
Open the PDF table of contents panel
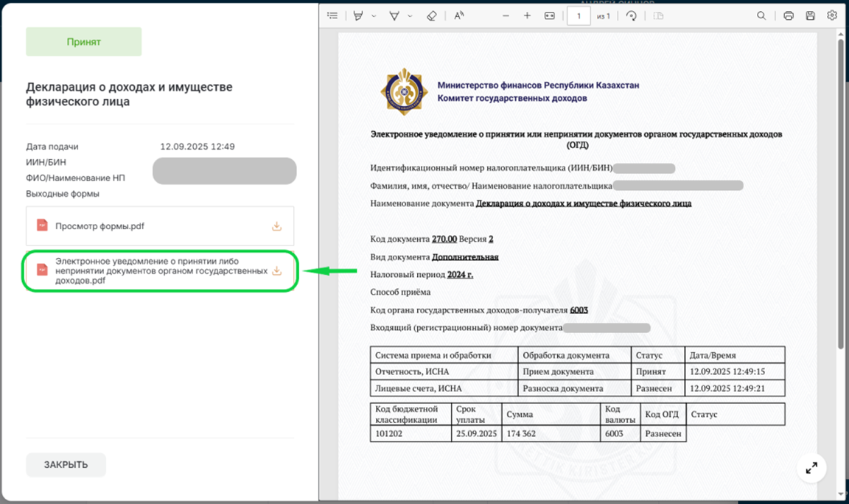332,15
